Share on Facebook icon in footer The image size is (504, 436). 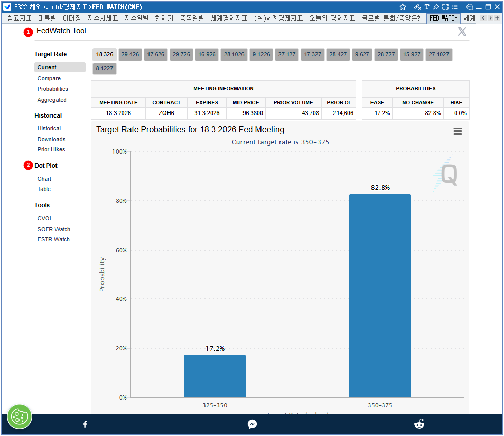click(x=85, y=424)
